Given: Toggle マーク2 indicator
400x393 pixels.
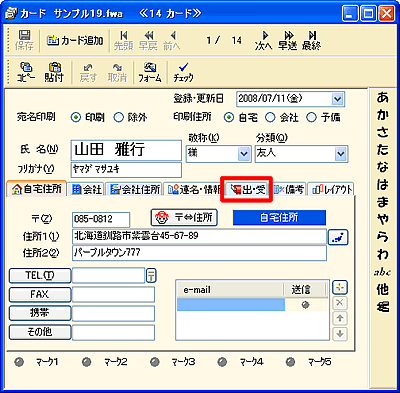Looking at the screenshot, I should point(87,362).
